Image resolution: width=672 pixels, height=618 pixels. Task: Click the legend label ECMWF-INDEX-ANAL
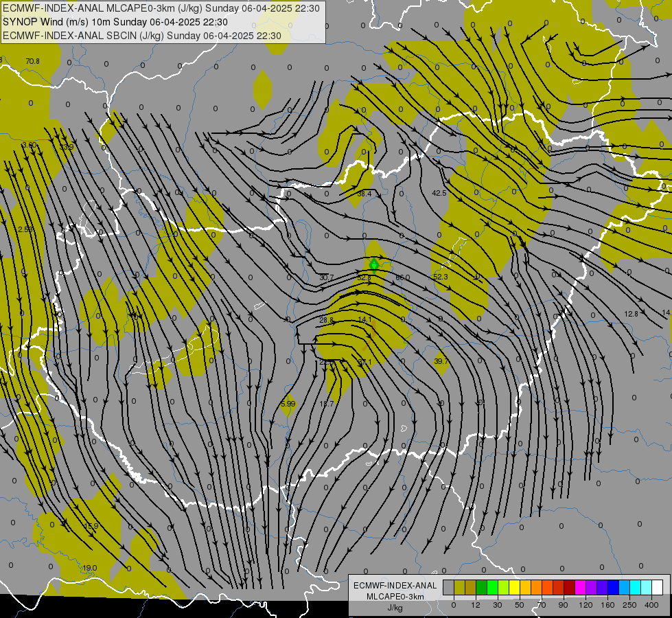(395, 586)
